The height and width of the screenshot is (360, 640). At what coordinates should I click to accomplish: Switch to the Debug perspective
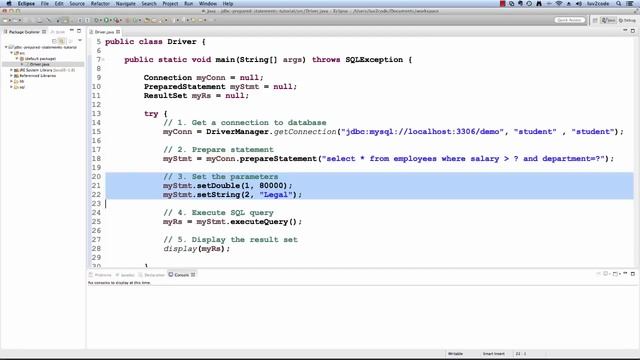tap(627, 20)
